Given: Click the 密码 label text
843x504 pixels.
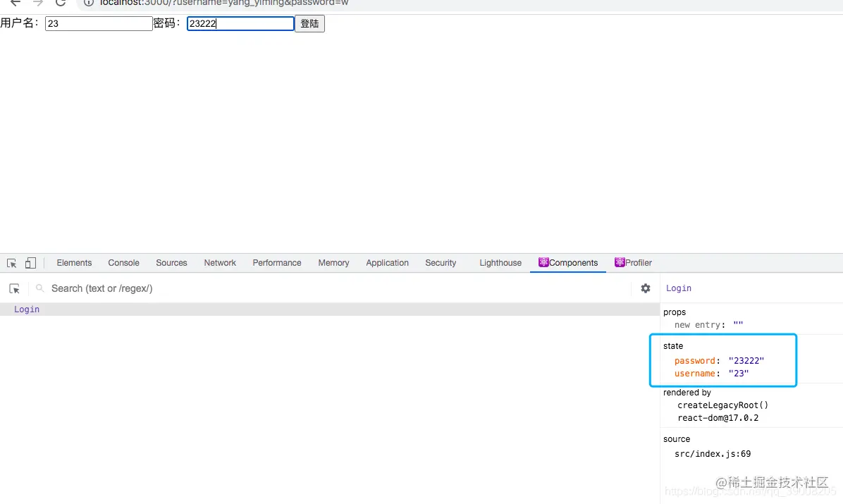Looking at the screenshot, I should pos(167,23).
